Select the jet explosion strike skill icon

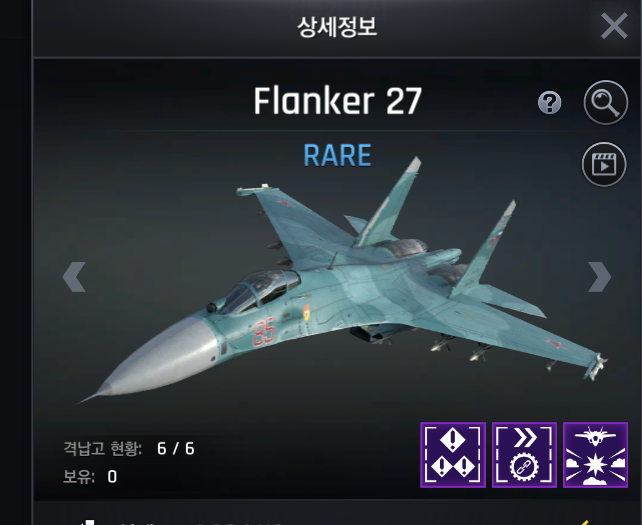595,455
